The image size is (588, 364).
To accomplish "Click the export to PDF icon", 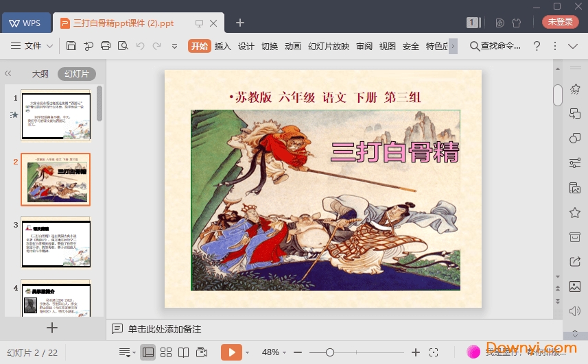I will coord(89,46).
